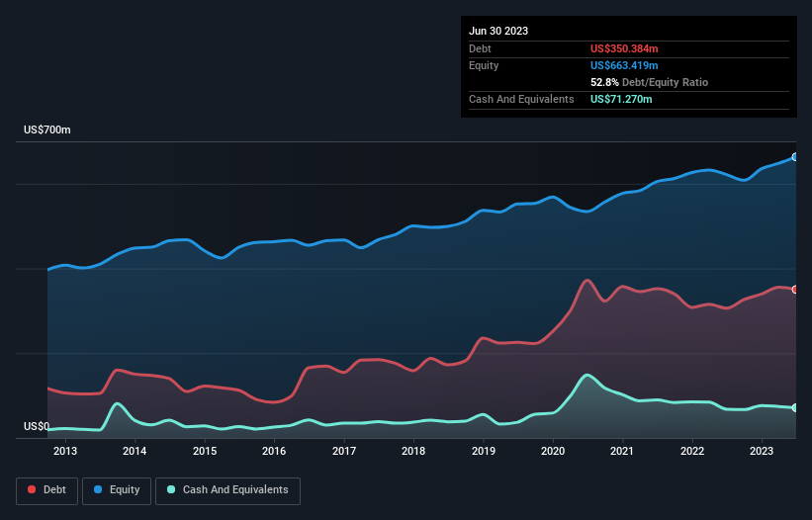Click the US$663.419m equity value
812x520 pixels.
coord(624,65)
